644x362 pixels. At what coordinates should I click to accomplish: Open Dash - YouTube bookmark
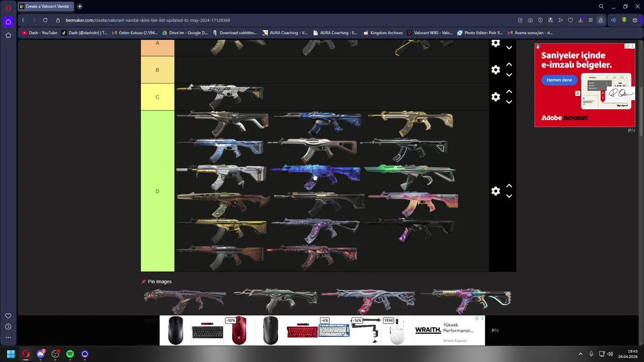(x=40, y=33)
